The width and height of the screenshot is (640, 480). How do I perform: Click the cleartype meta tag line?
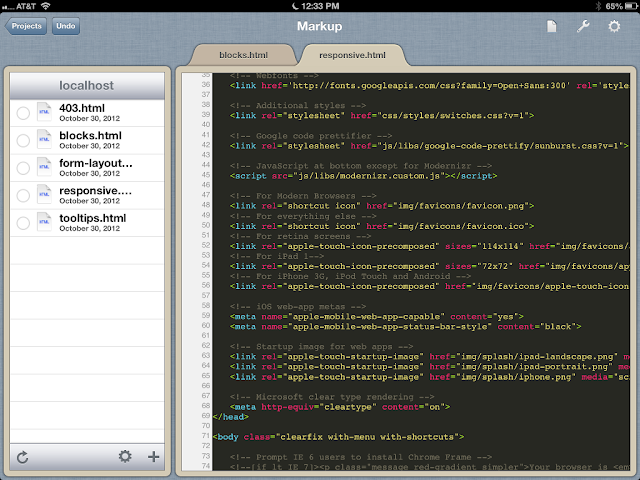[340, 407]
